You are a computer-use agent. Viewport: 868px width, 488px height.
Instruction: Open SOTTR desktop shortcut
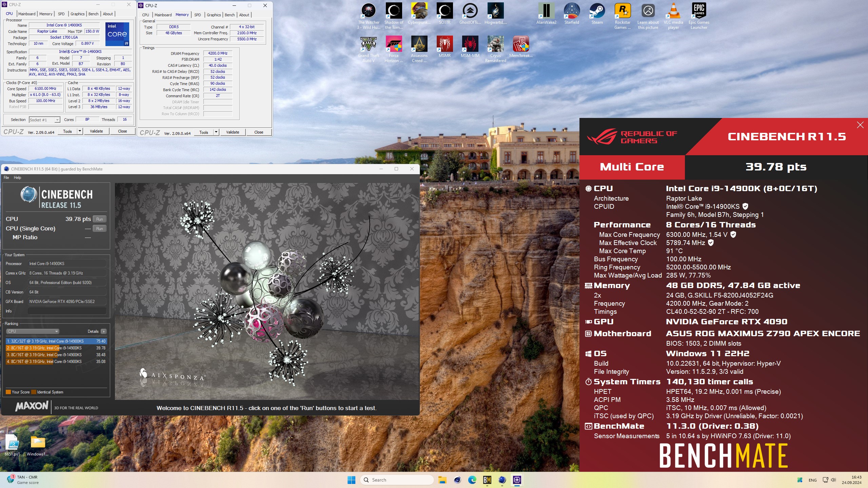point(445,14)
